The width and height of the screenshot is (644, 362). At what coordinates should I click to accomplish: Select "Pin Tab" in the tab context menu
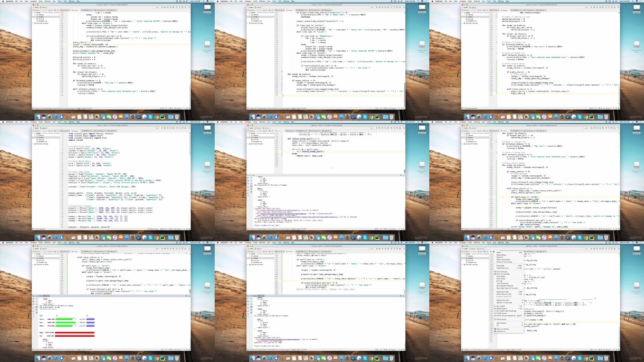(509, 281)
